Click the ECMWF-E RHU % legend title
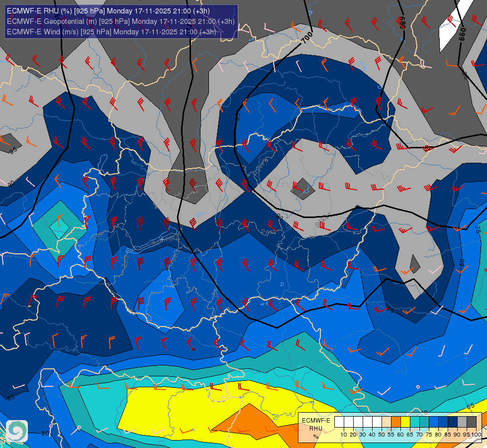 click(x=316, y=429)
